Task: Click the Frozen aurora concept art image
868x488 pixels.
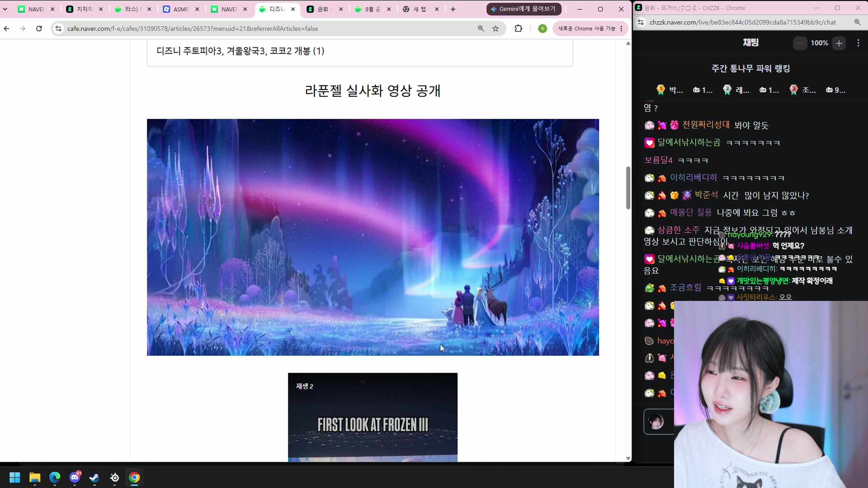Action: pyautogui.click(x=373, y=237)
